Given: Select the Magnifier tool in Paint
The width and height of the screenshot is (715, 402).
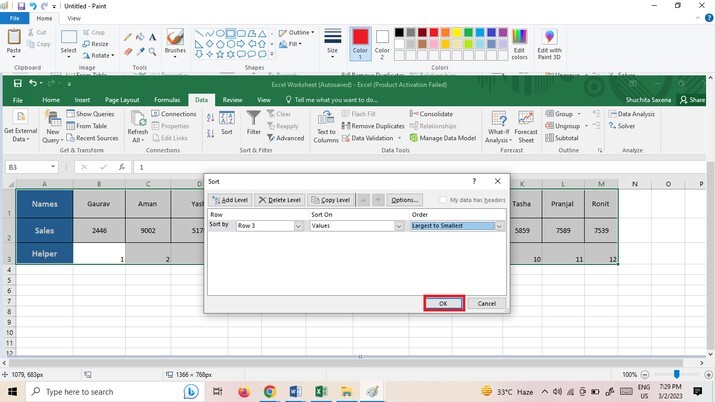Looking at the screenshot, I should pyautogui.click(x=152, y=52).
